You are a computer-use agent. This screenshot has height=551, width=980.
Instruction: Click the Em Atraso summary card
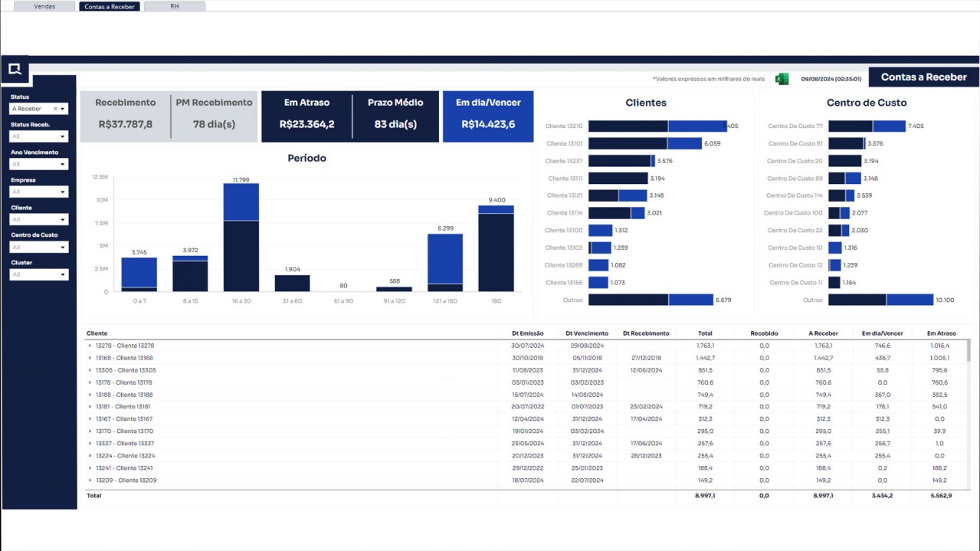(306, 116)
